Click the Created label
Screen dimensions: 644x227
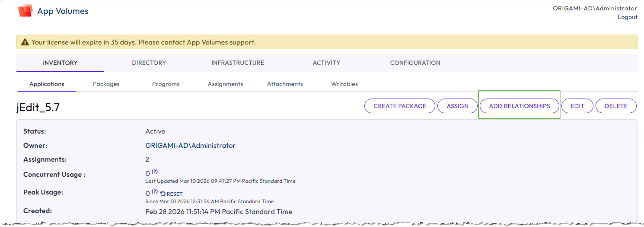pos(38,211)
